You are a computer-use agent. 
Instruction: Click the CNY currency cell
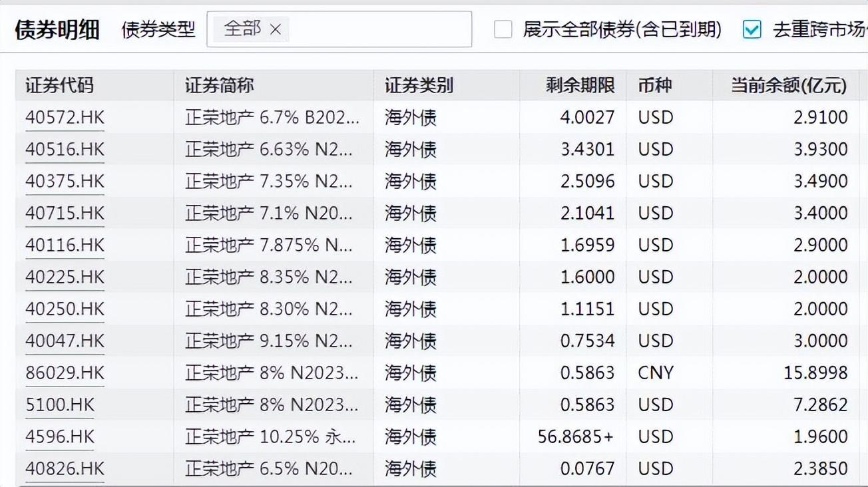656,373
